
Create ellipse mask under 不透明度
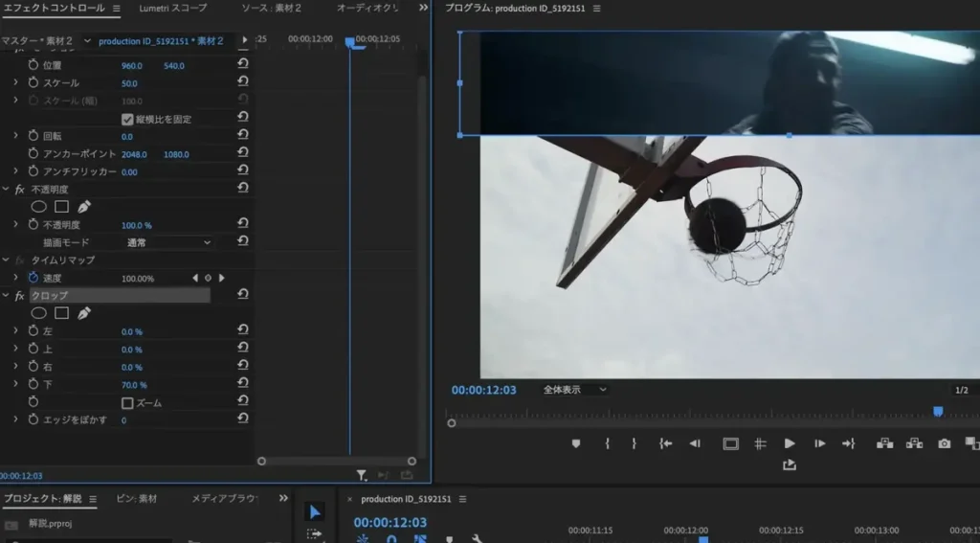[x=38, y=207]
